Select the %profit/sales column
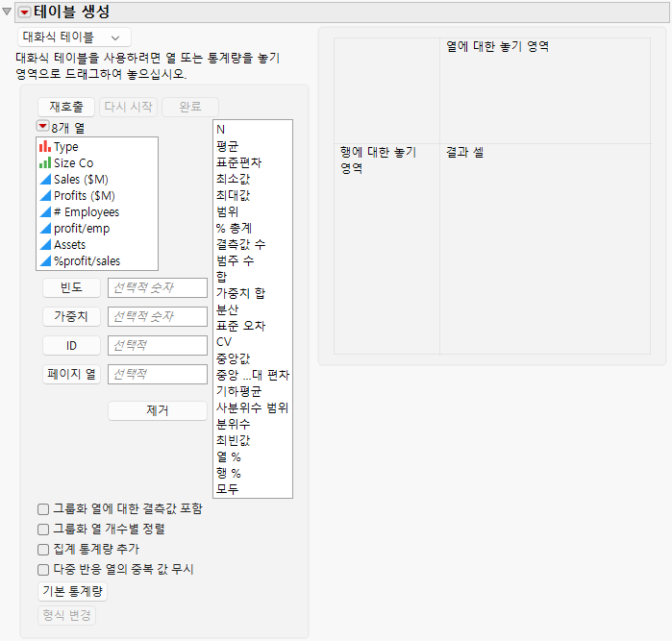 pos(97,260)
